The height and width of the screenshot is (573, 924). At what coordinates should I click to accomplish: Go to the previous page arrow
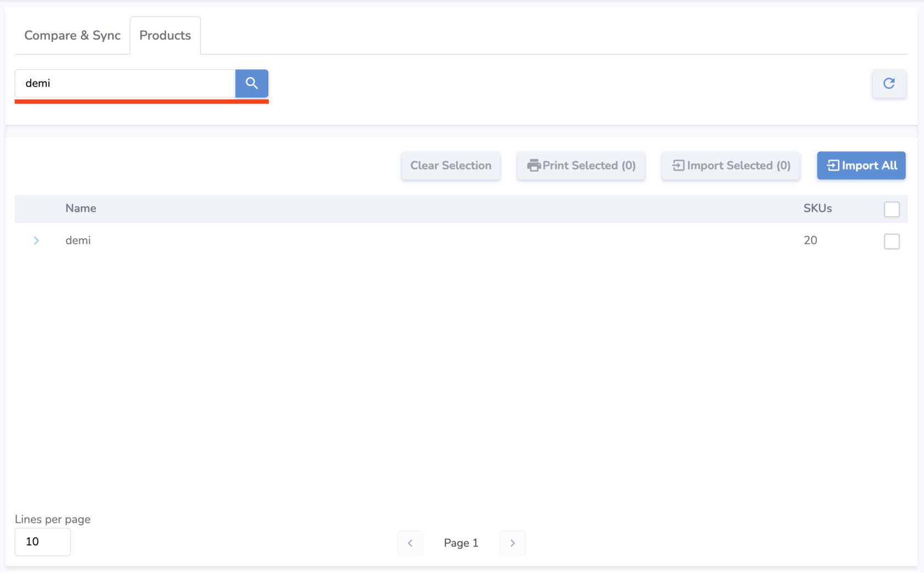click(410, 543)
